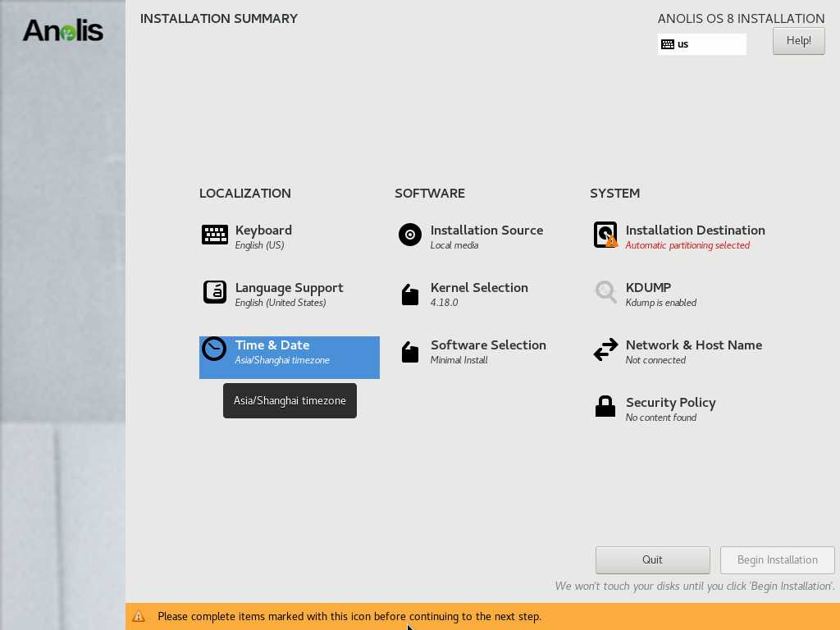Open Time & Date settings label
Screen dimensions: 840x630
click(x=272, y=345)
